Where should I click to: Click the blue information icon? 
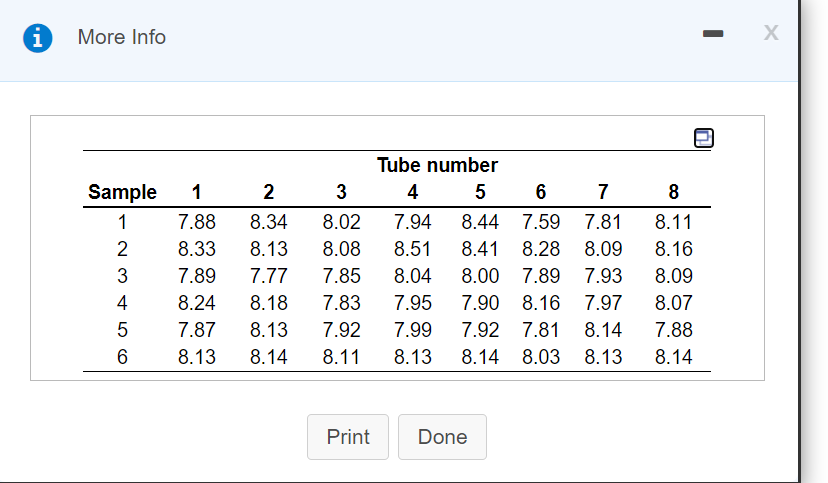(39, 37)
